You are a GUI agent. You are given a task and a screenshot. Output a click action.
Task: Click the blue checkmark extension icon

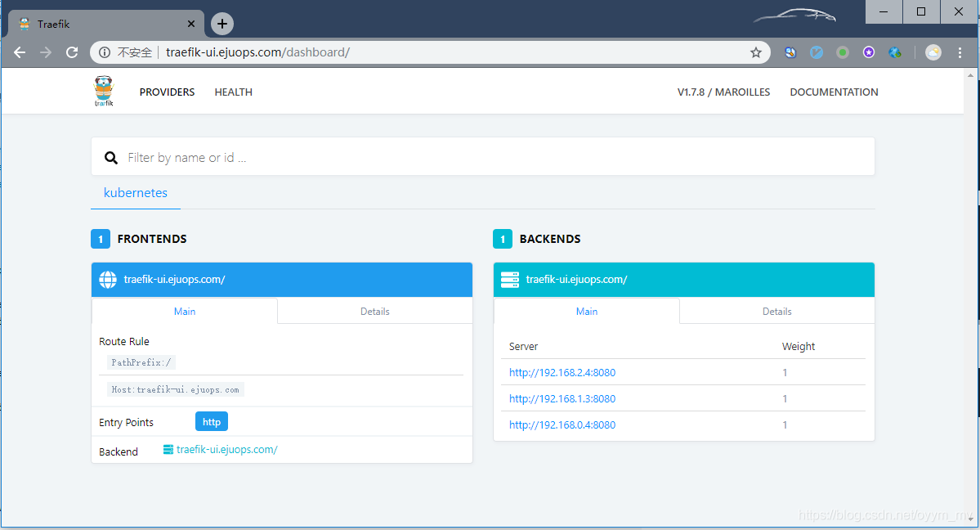pos(817,52)
